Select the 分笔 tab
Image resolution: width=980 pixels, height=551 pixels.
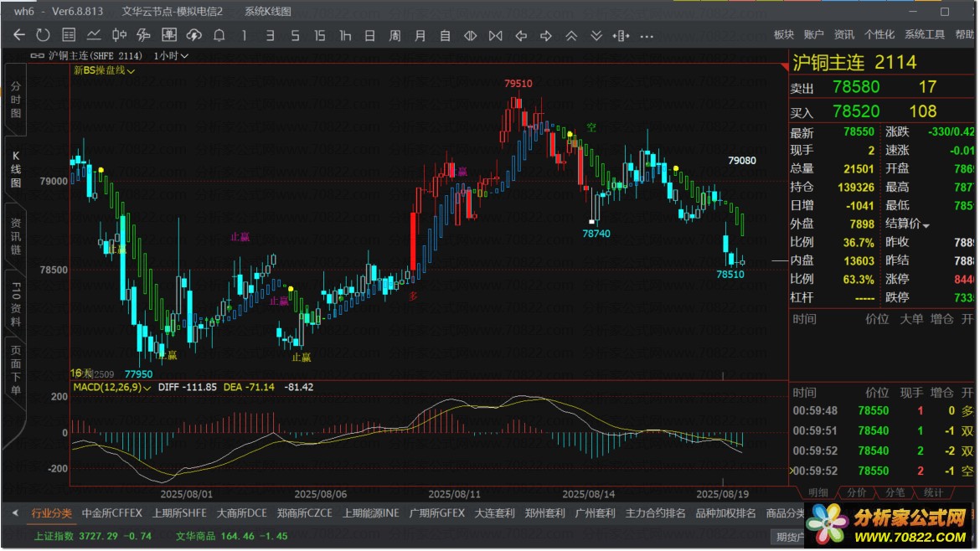click(895, 493)
